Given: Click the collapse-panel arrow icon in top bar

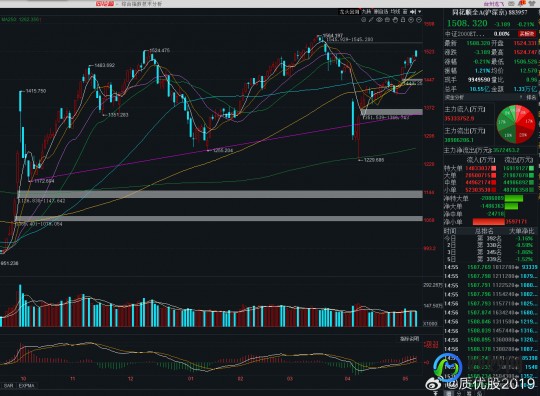Looking at the screenshot, I should pyautogui.click(x=413, y=12).
